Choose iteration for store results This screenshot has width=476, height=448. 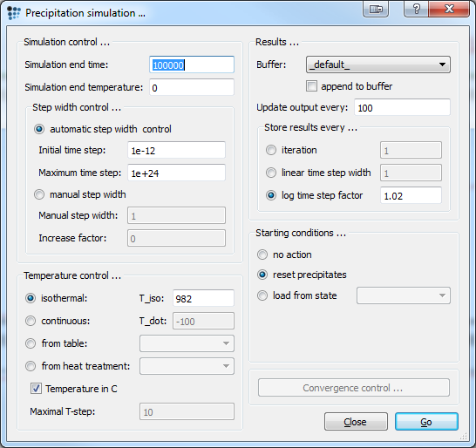click(271, 150)
